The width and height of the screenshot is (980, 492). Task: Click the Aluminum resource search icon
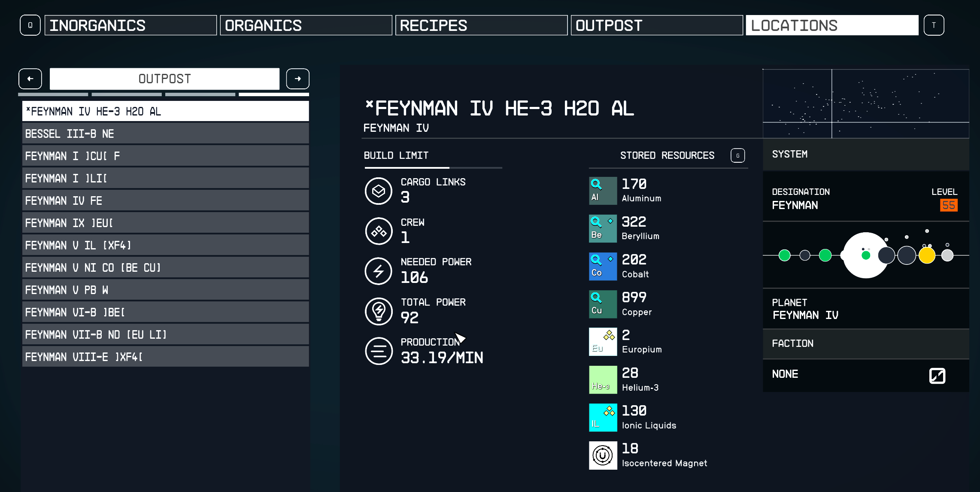tap(596, 185)
